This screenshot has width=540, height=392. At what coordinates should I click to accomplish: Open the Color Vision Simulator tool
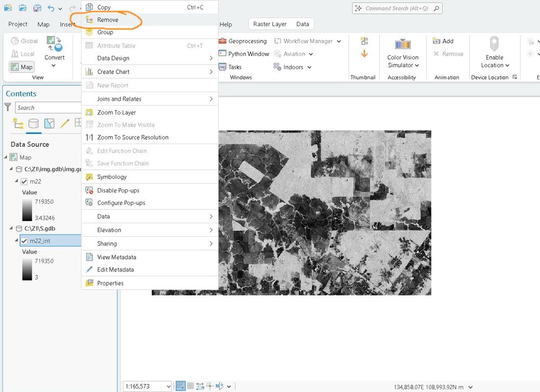point(403,54)
